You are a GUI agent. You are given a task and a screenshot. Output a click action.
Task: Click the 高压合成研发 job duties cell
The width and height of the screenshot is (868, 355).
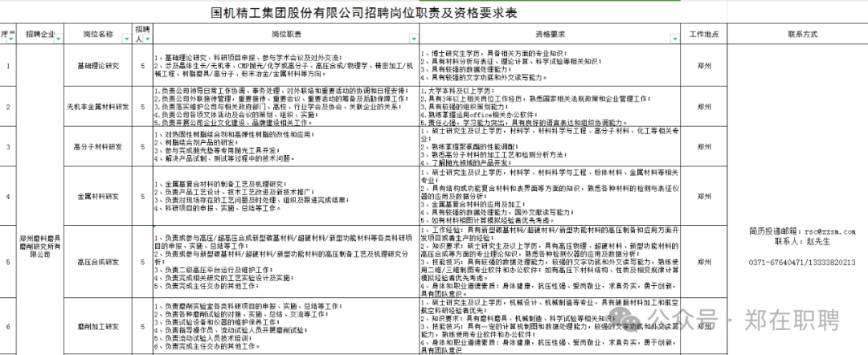[286, 262]
